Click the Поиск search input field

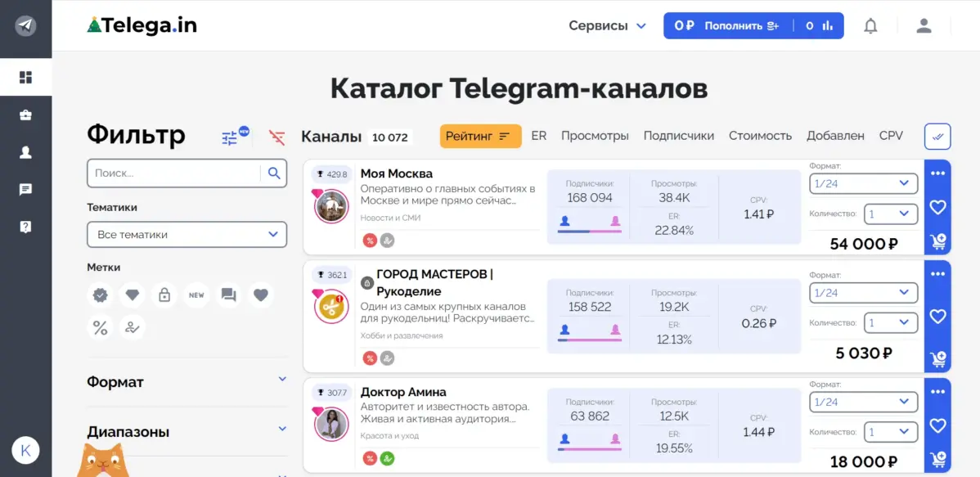[x=173, y=173]
